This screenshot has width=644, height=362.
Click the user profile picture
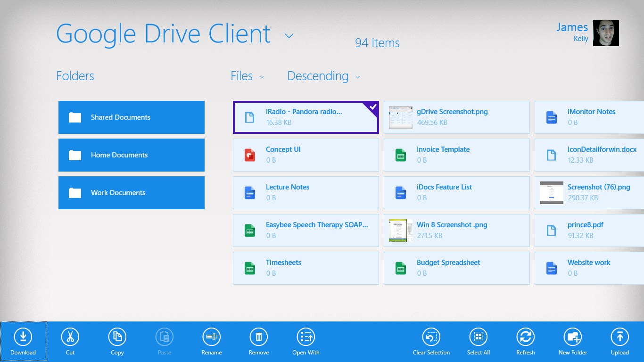606,33
